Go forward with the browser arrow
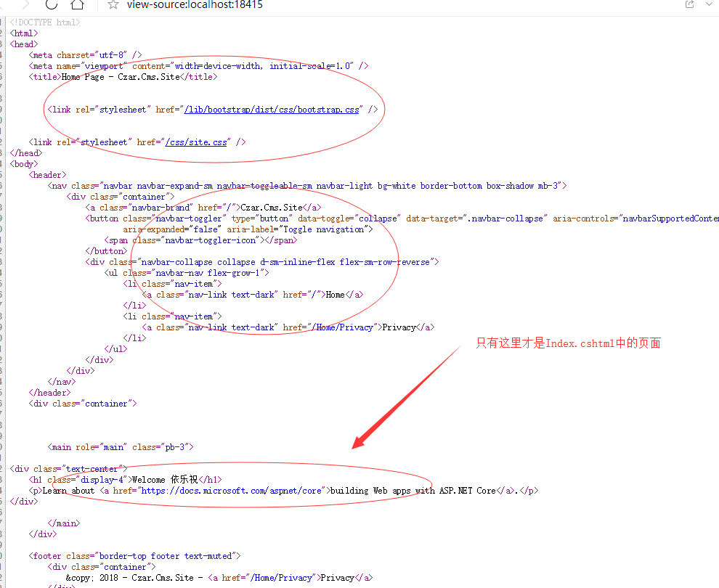The image size is (719, 588). pyautogui.click(x=25, y=4)
